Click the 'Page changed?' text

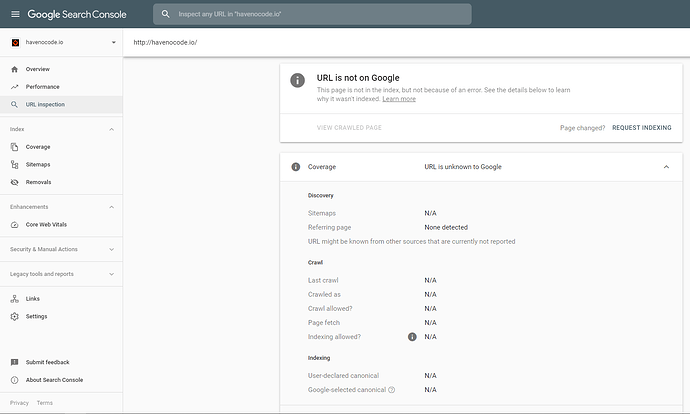pyautogui.click(x=582, y=128)
